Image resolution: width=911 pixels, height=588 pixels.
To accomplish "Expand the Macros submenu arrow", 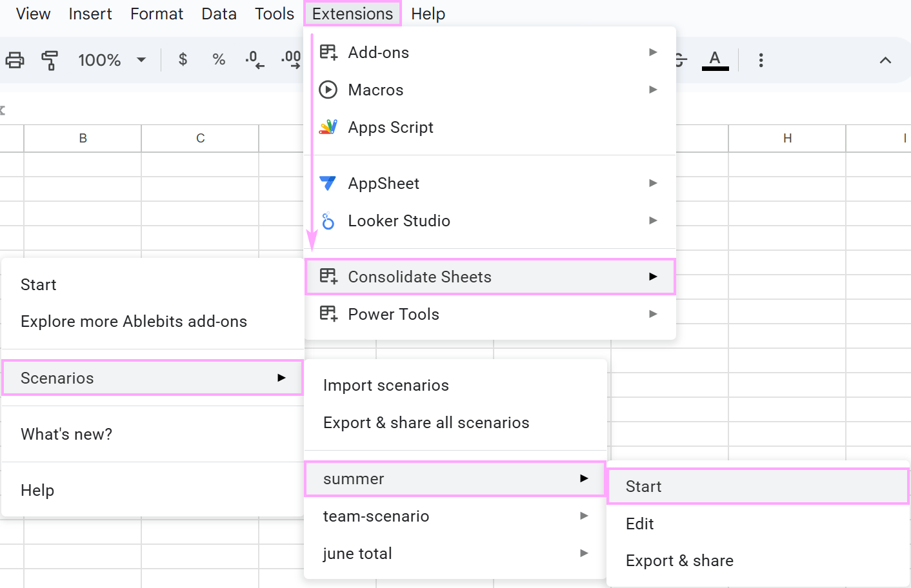I will tap(653, 90).
